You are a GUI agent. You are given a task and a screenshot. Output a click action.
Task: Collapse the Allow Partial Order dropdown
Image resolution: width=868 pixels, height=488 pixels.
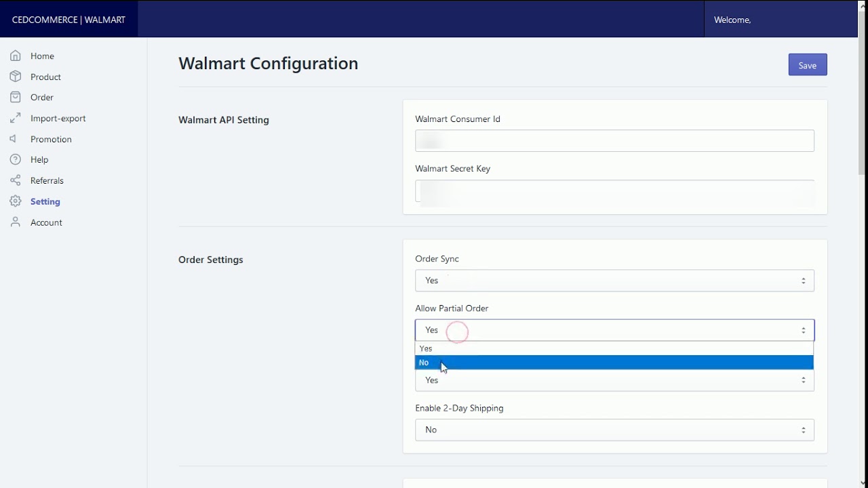click(x=614, y=330)
